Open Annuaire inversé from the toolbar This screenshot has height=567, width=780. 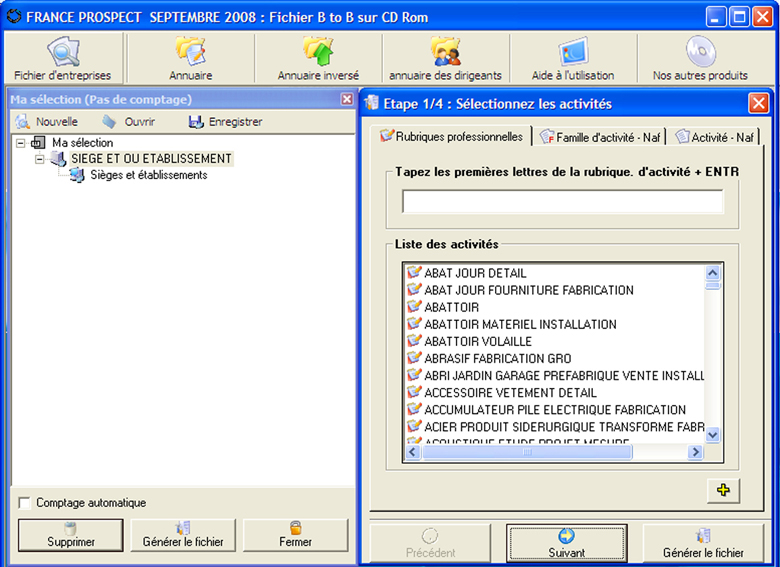pyautogui.click(x=318, y=58)
